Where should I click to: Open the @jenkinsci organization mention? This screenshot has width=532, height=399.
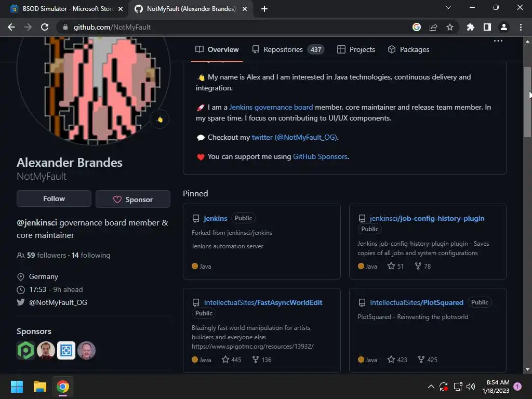click(37, 223)
